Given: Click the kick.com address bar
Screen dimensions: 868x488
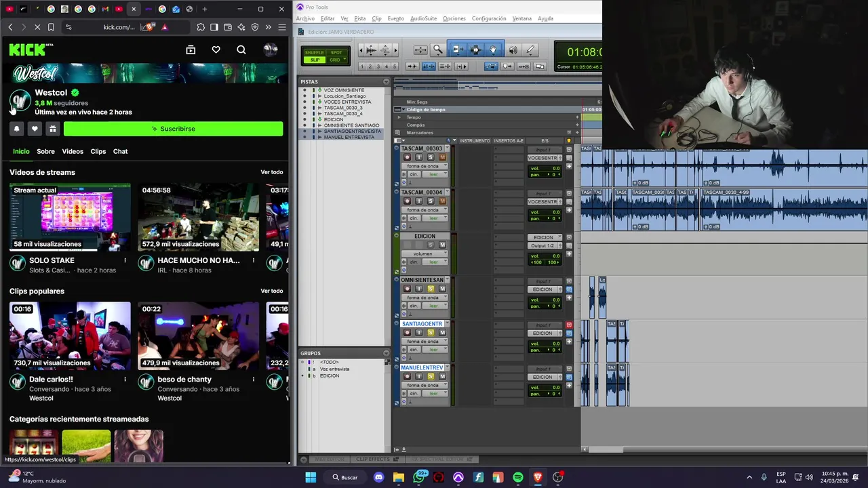Looking at the screenshot, I should pyautogui.click(x=120, y=27).
